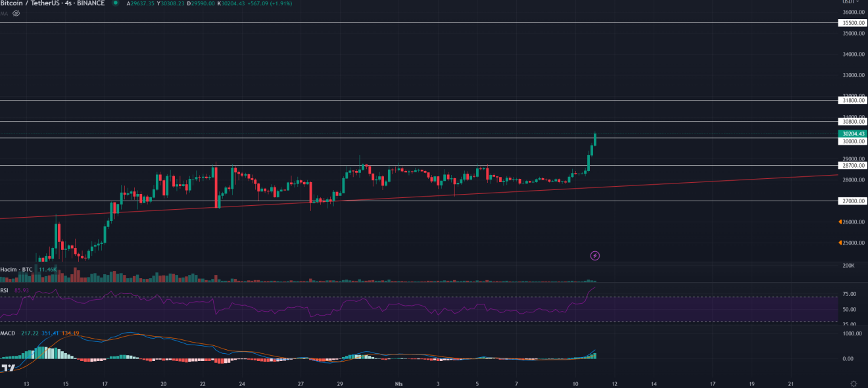The width and height of the screenshot is (868, 388).
Task: Select the Hacim BTC volume indicator label
Action: point(16,270)
